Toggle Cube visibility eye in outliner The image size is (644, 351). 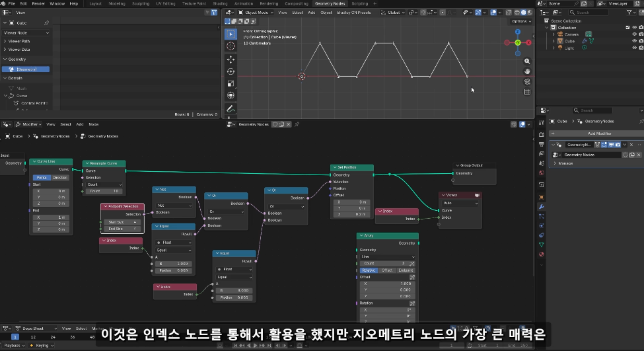634,41
